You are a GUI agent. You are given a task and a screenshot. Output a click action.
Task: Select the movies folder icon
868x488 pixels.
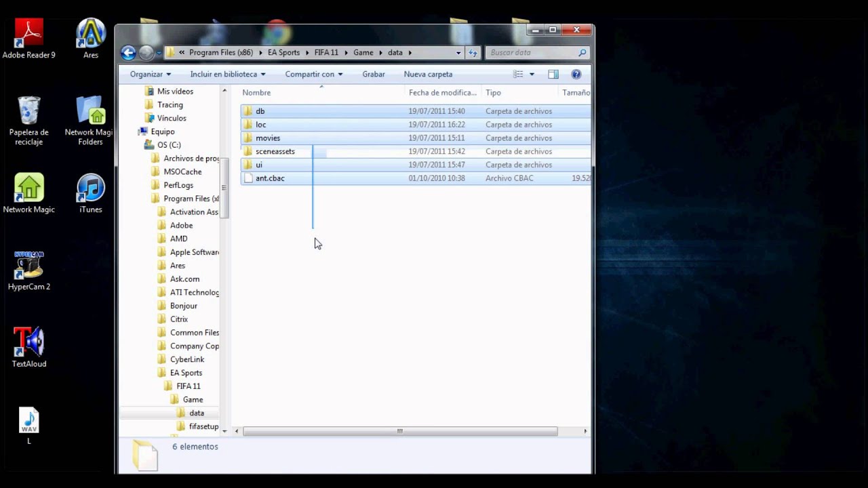tap(248, 138)
